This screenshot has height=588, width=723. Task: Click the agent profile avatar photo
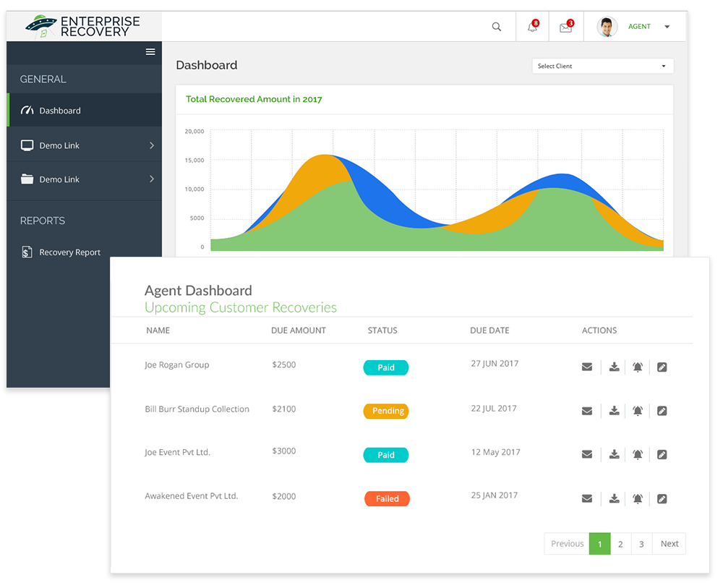(607, 27)
